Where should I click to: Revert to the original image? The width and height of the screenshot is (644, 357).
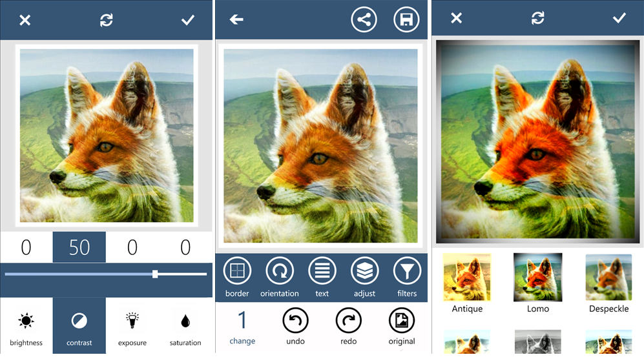pos(402,326)
